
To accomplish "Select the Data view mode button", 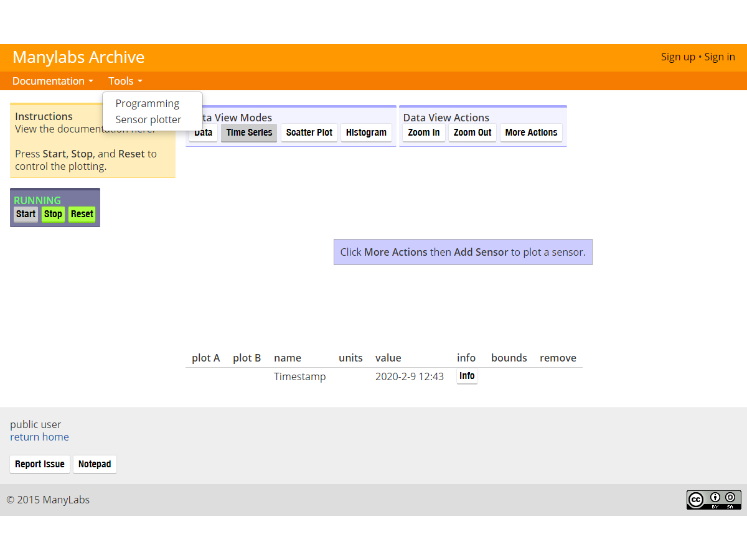I will tap(205, 133).
